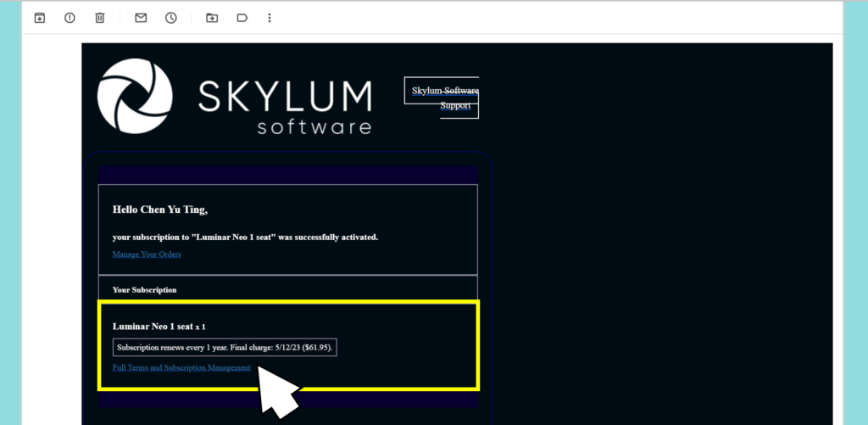This screenshot has height=425, width=868.
Task: Archive this email with the archive icon
Action: point(39,19)
